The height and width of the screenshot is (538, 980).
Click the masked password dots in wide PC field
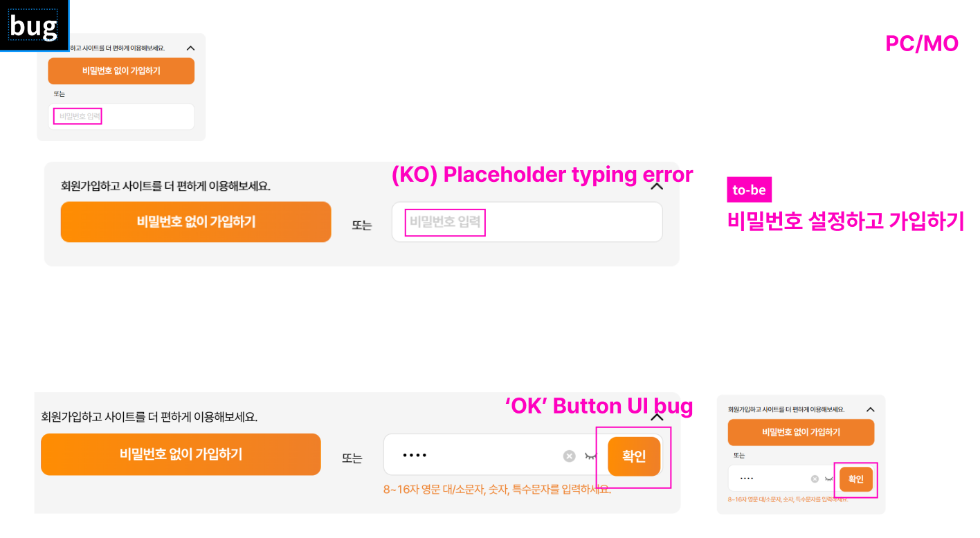pyautogui.click(x=415, y=456)
